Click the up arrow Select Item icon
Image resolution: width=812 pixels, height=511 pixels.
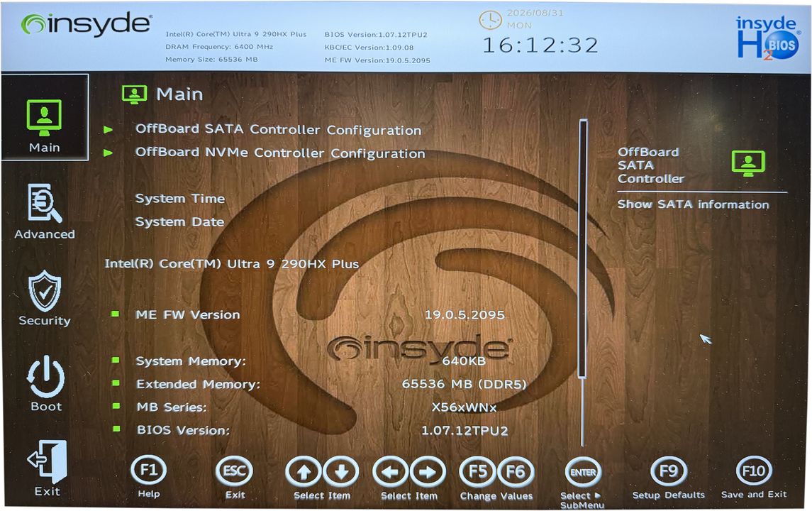click(304, 472)
